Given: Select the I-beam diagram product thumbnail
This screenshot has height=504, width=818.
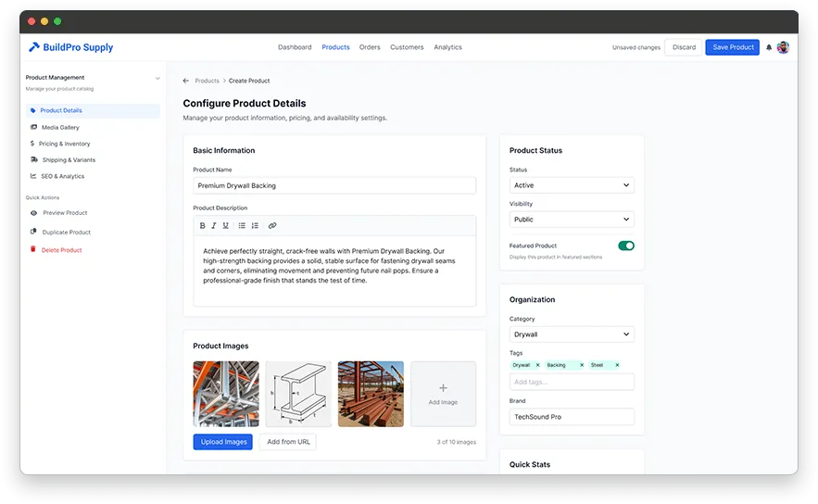Looking at the screenshot, I should [x=298, y=394].
